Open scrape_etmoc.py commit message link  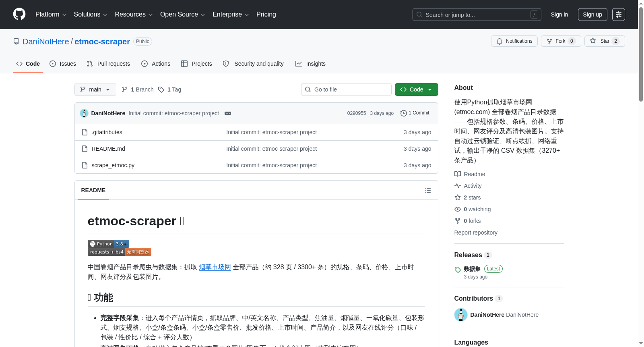(271, 165)
